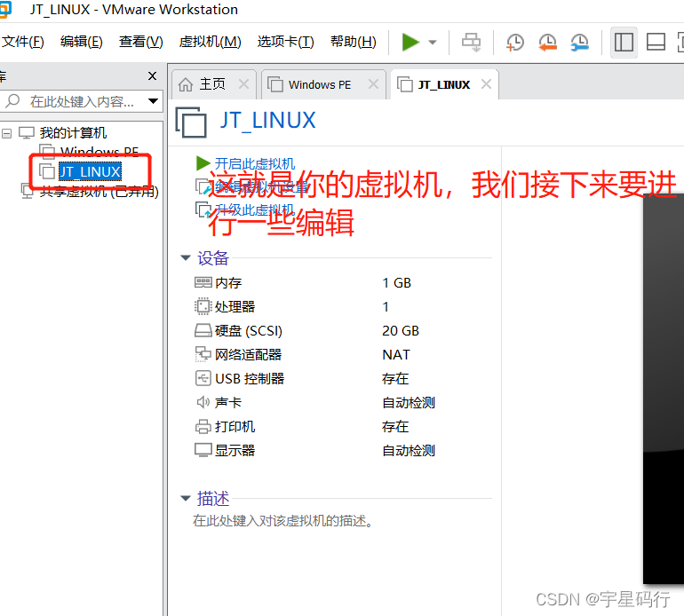Close the Windows PE tab

tap(373, 83)
